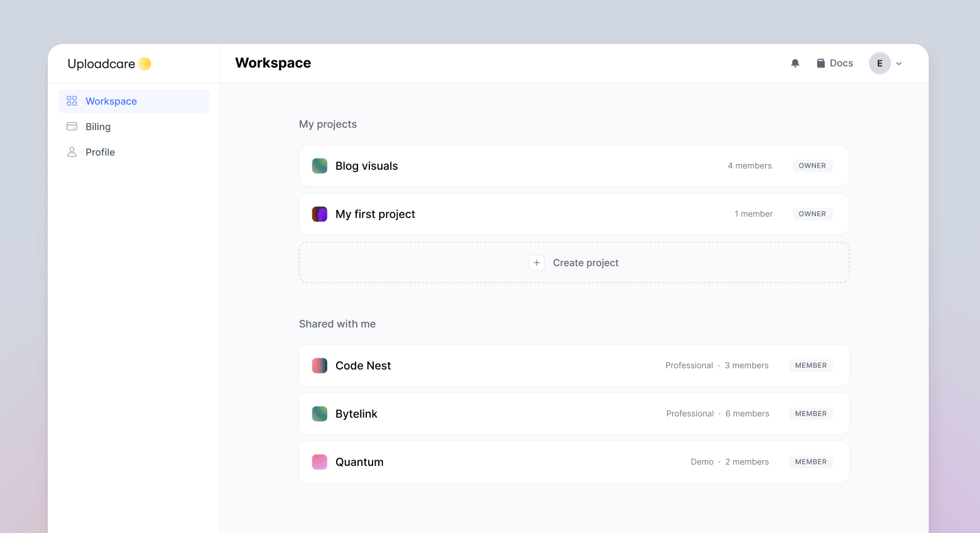This screenshot has height=533, width=980.
Task: Click the MEMBER badge on Quantum
Action: pyautogui.click(x=810, y=462)
